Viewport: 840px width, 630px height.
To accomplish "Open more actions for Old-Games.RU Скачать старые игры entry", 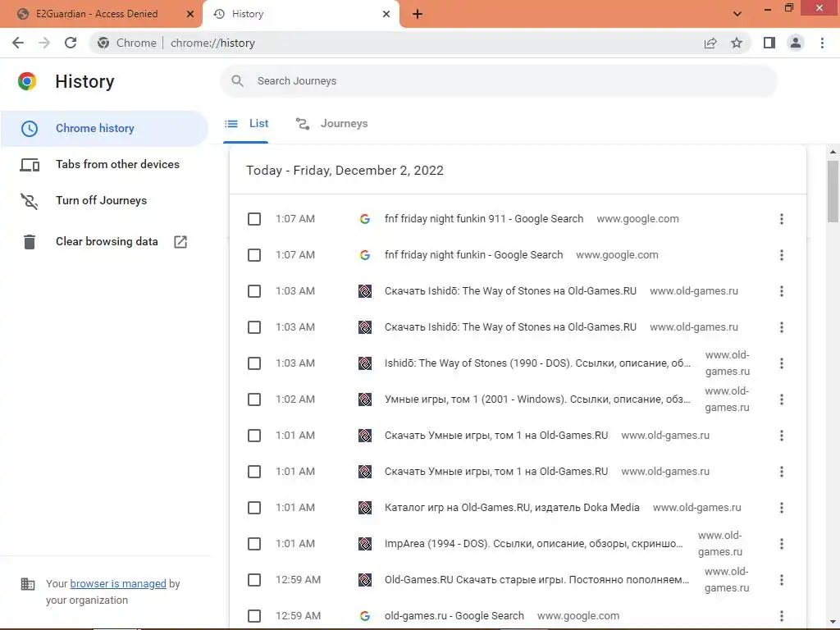I will click(x=782, y=580).
